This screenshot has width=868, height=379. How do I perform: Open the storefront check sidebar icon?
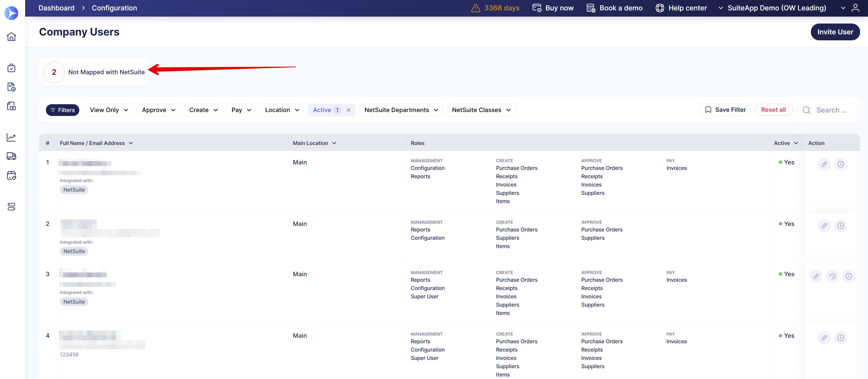click(12, 175)
